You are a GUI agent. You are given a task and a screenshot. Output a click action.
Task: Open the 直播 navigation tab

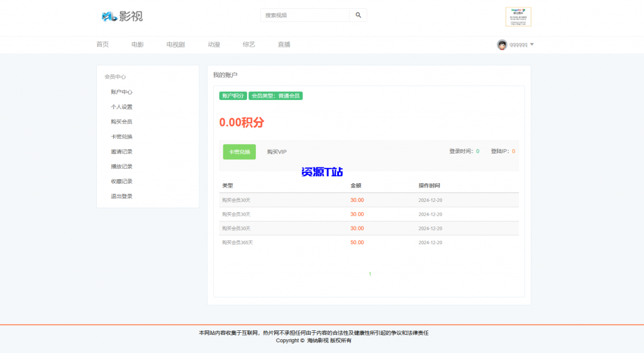(284, 45)
